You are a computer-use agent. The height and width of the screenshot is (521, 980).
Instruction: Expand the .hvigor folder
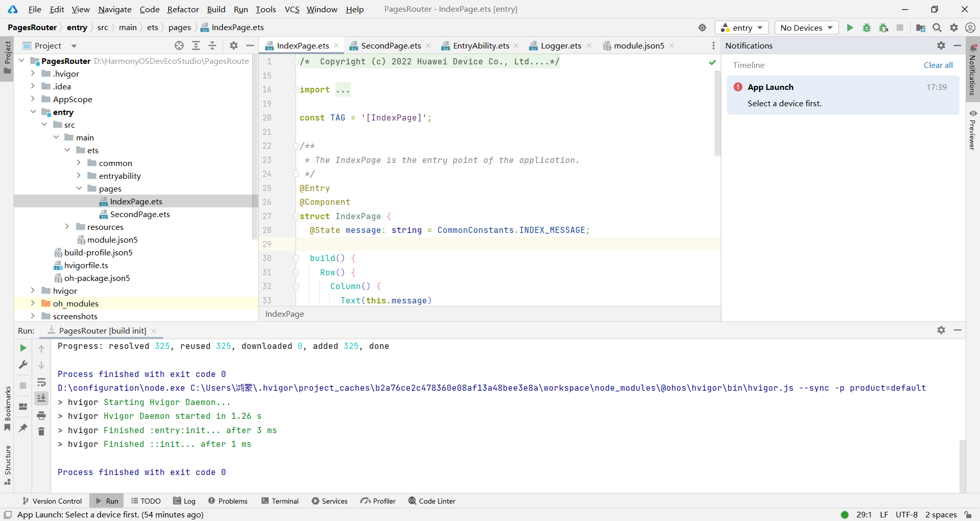(33, 74)
